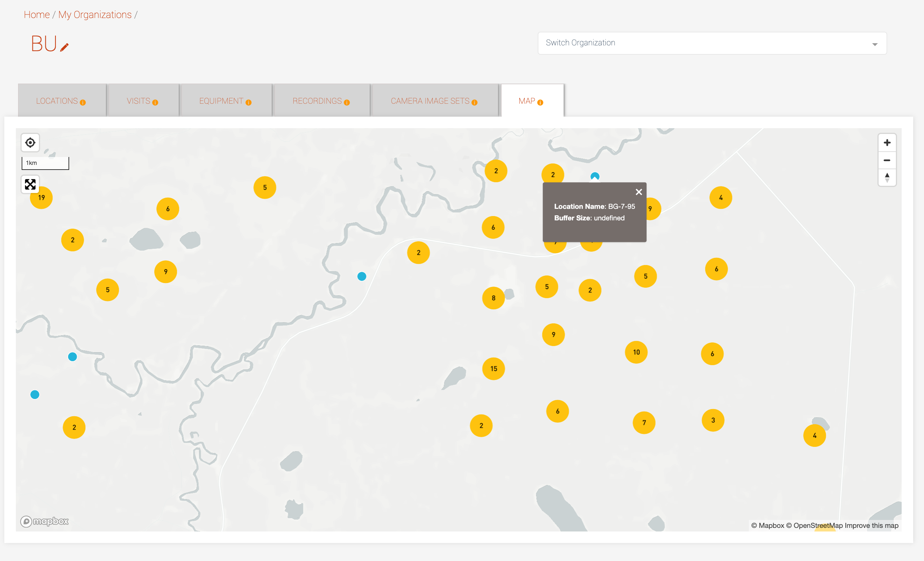Expand the cluster marker labeled 8
This screenshot has height=561, width=924.
[x=493, y=298]
